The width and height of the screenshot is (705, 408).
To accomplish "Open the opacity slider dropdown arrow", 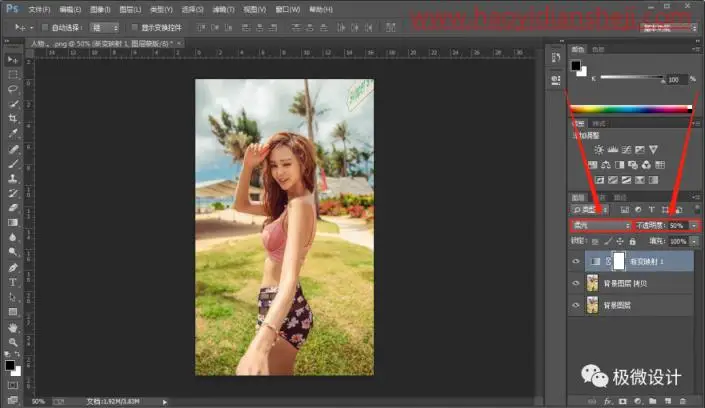I will [694, 225].
